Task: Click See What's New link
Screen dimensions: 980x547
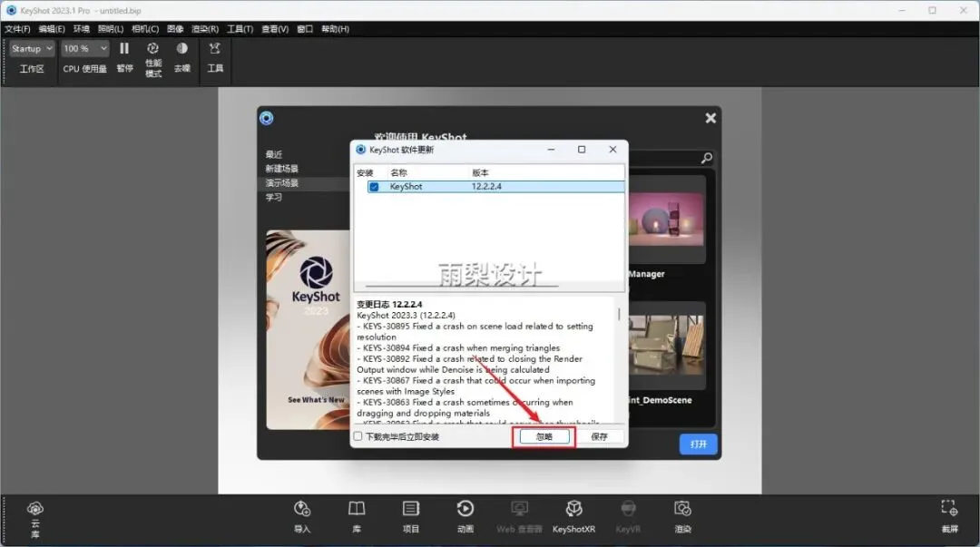Action: 316,399
